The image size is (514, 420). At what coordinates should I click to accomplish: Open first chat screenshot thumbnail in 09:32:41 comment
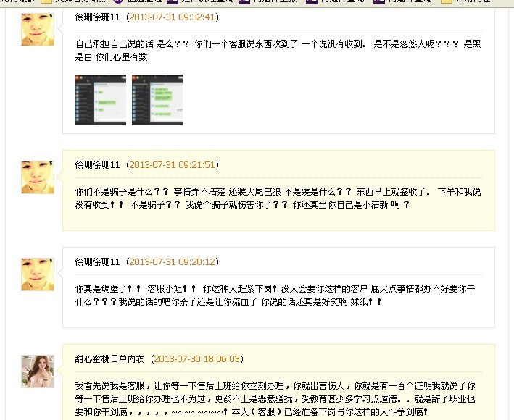point(101,100)
